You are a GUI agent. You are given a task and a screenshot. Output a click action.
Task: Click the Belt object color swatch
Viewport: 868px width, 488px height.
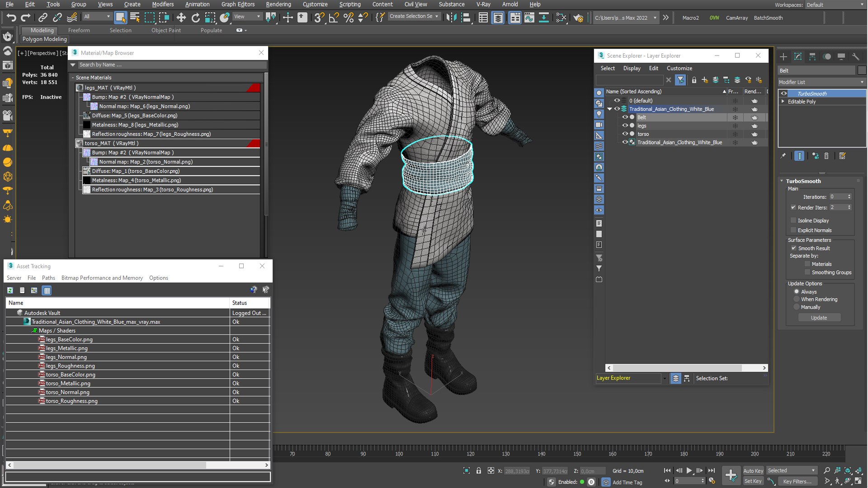tap(862, 70)
